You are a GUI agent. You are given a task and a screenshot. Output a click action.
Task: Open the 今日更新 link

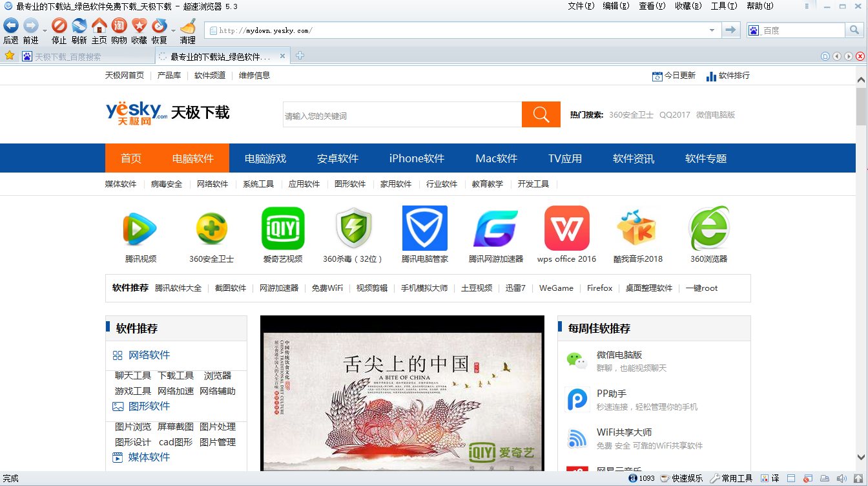[674, 76]
